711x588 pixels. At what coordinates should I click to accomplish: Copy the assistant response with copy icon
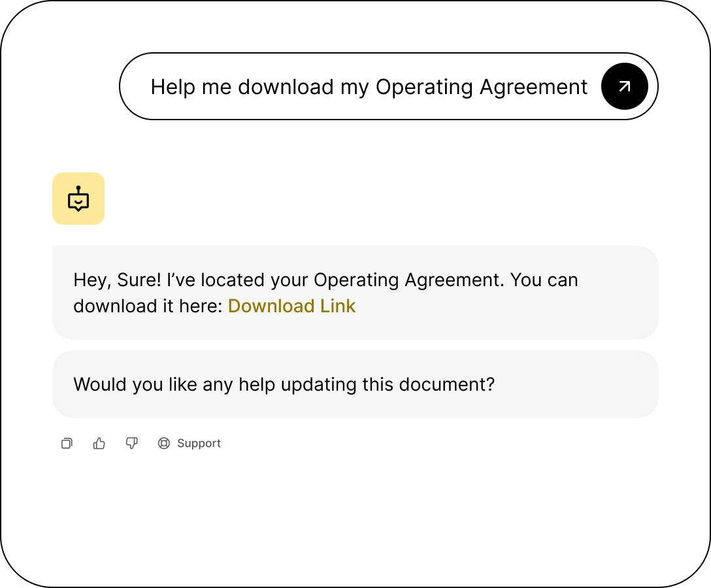[67, 444]
